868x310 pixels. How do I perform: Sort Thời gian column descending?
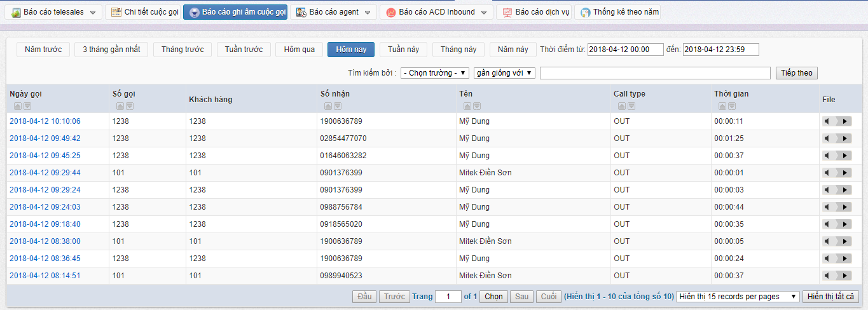(x=733, y=106)
